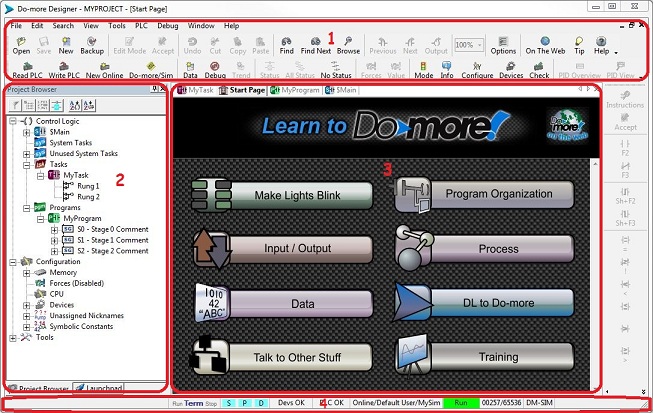This screenshot has height=413, width=653.
Task: Run the program Check tool
Action: (539, 70)
